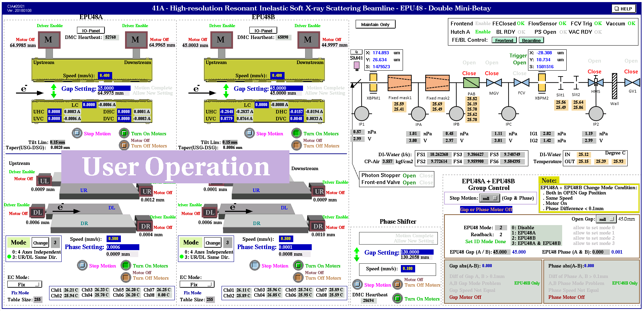Click the green PAB absorber icon
Screen dimensions: 644x311
[x=471, y=83]
